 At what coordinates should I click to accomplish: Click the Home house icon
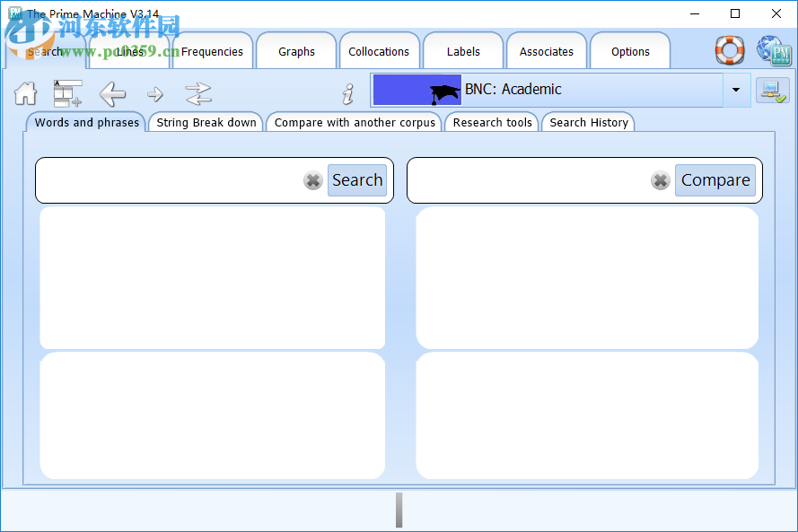pos(25,93)
